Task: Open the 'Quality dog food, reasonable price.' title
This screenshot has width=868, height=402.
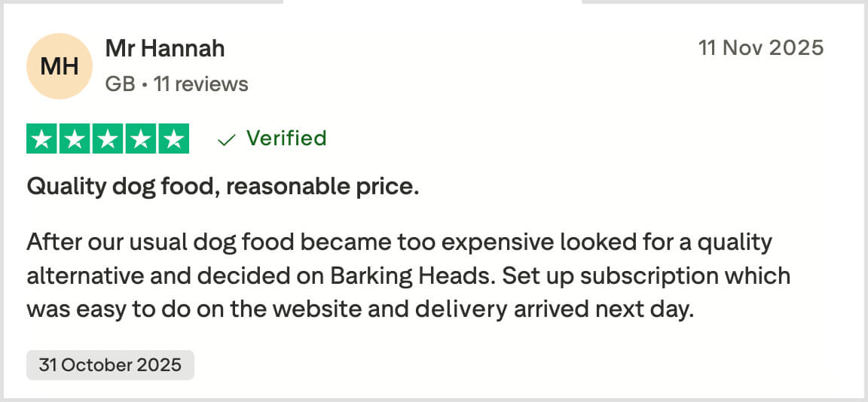Action: (x=222, y=187)
